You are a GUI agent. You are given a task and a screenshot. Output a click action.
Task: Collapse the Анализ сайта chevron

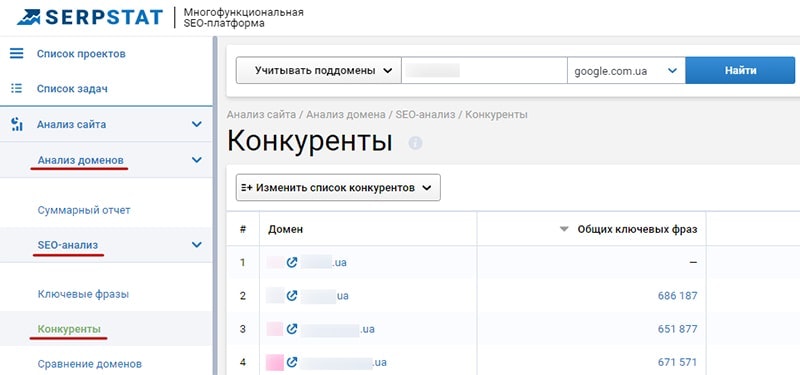[196, 124]
